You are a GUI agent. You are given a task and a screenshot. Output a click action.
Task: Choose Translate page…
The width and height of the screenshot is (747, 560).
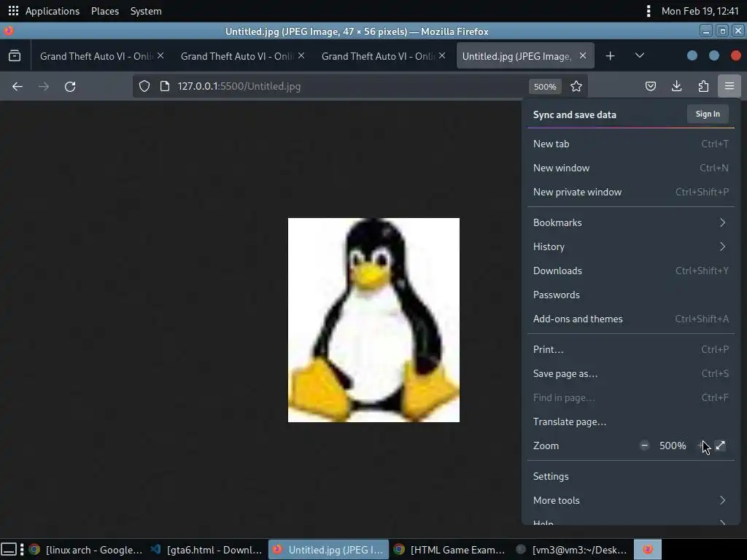pyautogui.click(x=631, y=422)
